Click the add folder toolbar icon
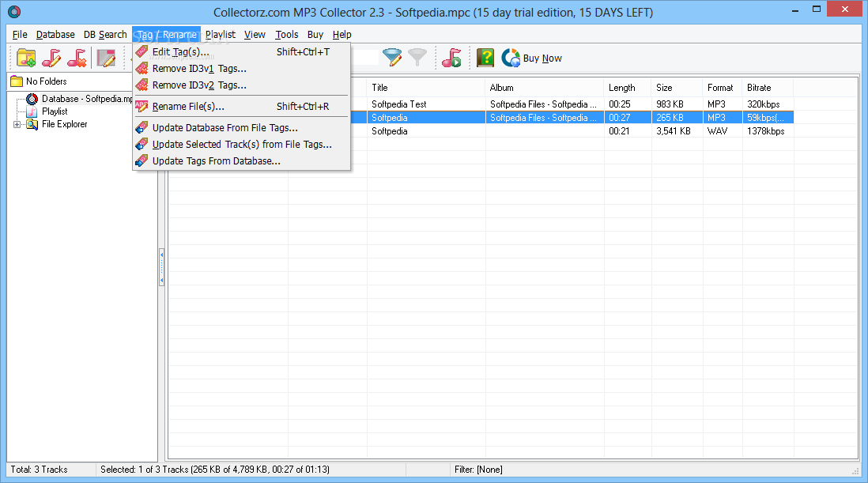The height and width of the screenshot is (483, 868). (x=26, y=58)
